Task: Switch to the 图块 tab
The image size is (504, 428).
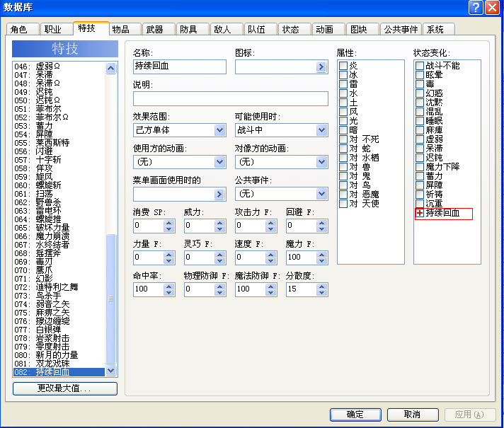Action: 362,29
